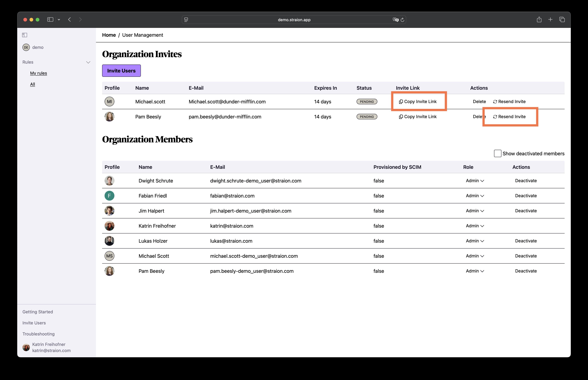
Task: Click the translate icon in address bar
Action: coord(395,20)
